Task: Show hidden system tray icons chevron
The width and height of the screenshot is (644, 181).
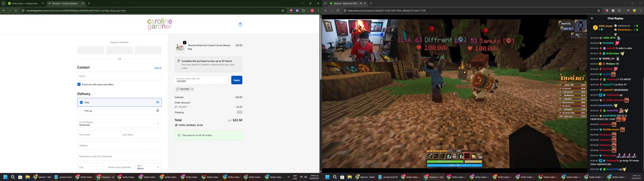Action: click(x=289, y=177)
